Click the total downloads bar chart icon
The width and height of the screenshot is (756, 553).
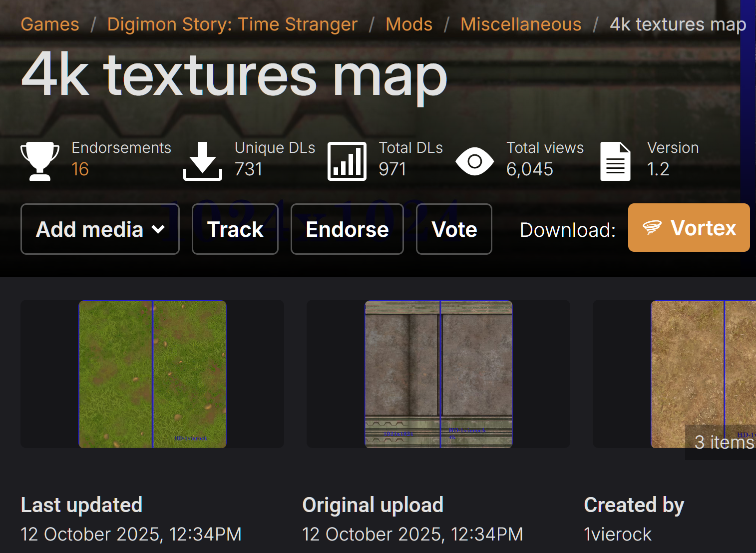click(x=347, y=161)
